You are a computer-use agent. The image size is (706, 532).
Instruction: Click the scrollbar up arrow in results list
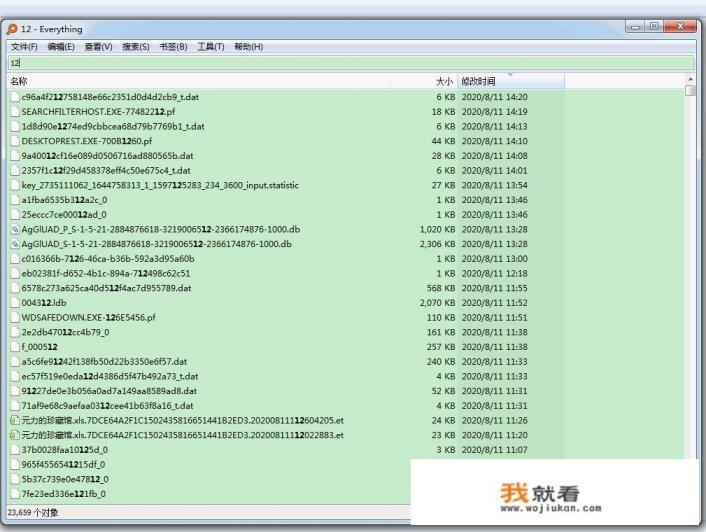690,80
